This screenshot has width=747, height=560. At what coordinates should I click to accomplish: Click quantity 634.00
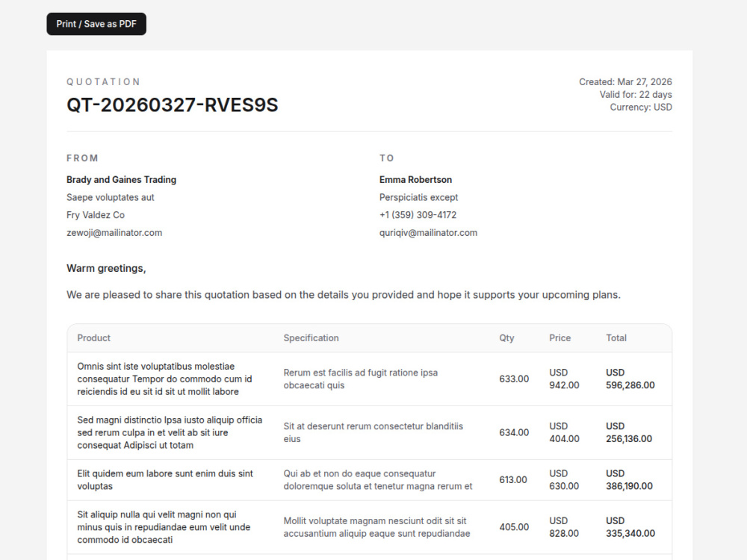coord(514,432)
